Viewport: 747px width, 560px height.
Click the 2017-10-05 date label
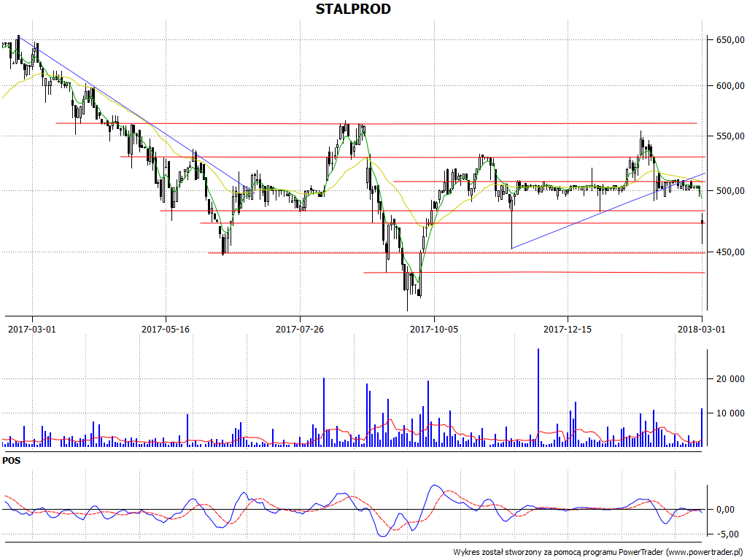tap(433, 329)
